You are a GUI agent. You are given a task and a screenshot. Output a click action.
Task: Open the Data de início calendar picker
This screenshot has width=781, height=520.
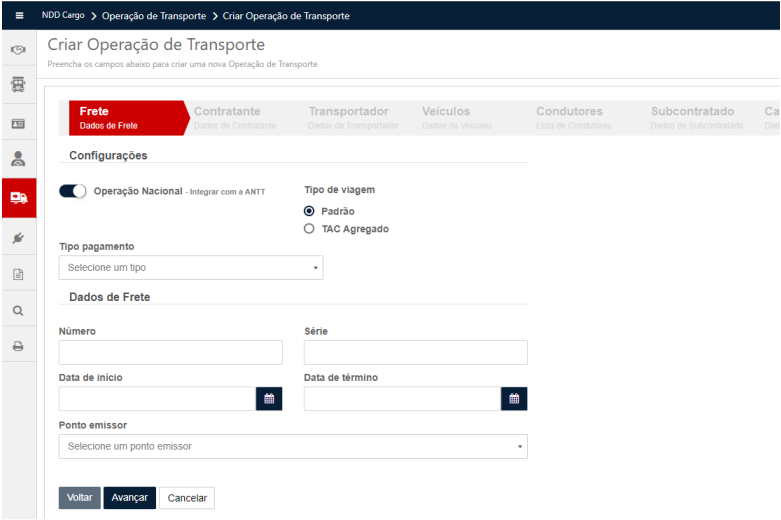click(x=269, y=399)
